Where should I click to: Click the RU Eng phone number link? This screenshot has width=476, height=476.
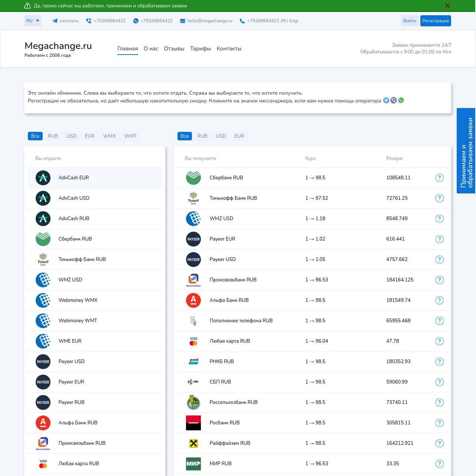pyautogui.click(x=269, y=21)
